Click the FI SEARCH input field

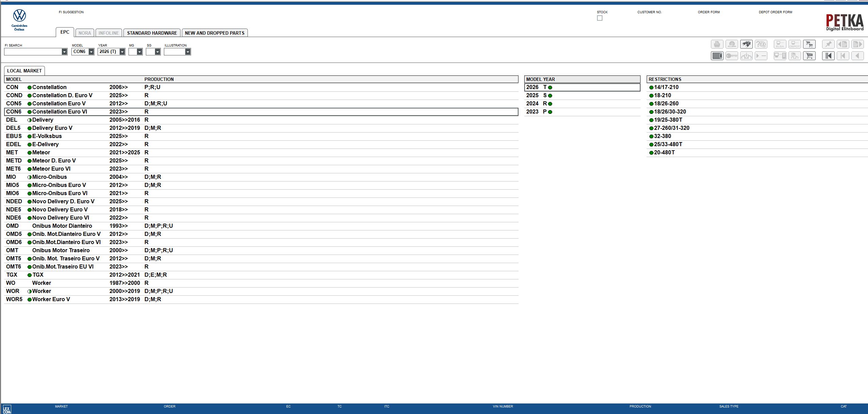pyautogui.click(x=33, y=52)
